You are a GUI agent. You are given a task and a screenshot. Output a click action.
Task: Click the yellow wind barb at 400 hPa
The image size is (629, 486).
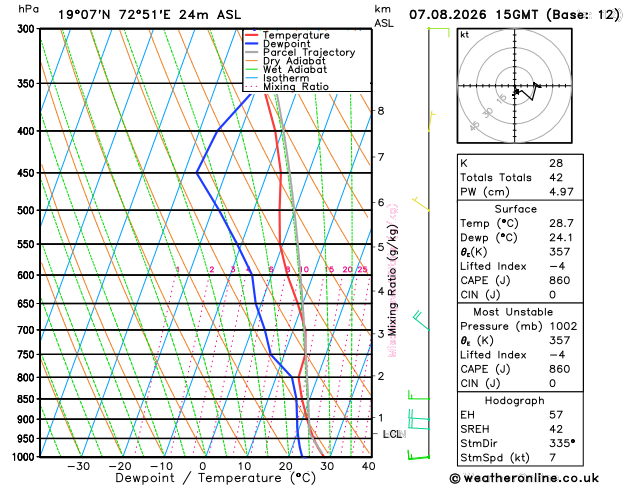pos(432,122)
